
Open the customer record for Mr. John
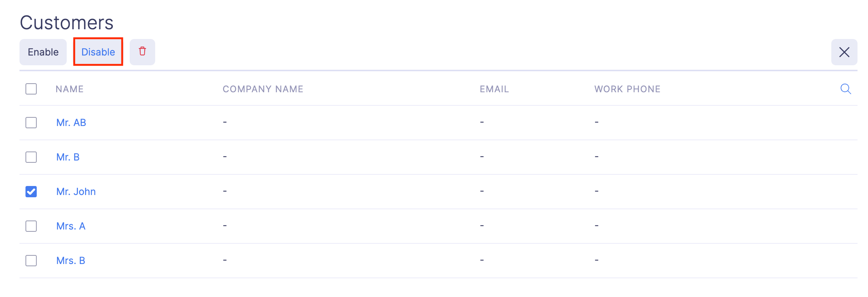click(x=76, y=192)
